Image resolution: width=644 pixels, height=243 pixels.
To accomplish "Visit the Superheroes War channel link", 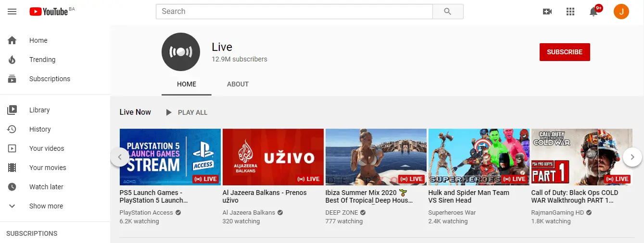I will click(452, 213).
